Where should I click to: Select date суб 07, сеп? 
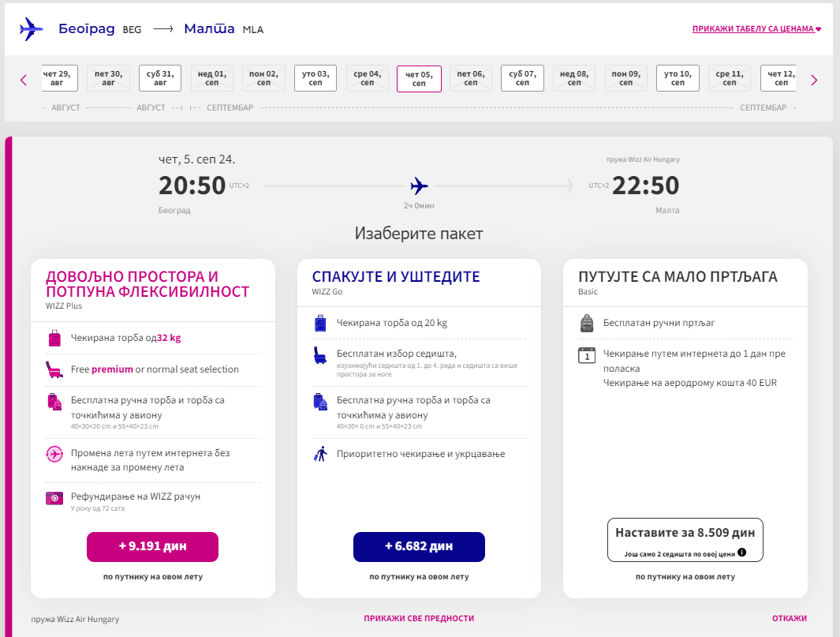click(522, 78)
